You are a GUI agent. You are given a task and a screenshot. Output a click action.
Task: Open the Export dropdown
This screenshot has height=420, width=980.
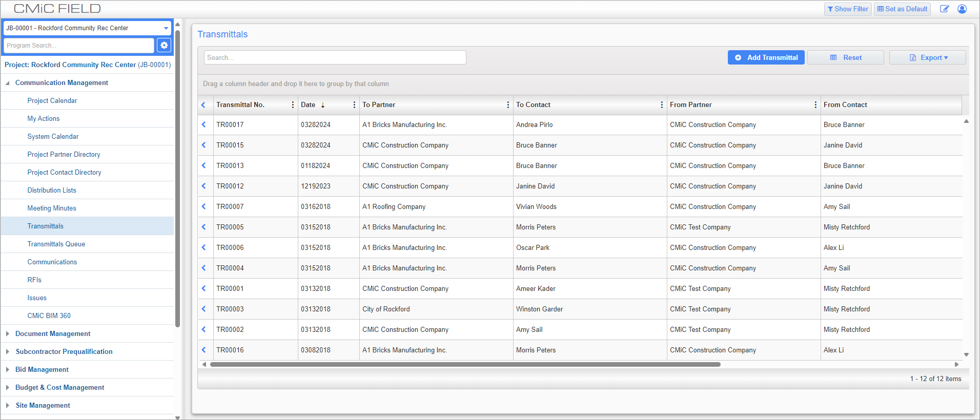click(x=928, y=57)
